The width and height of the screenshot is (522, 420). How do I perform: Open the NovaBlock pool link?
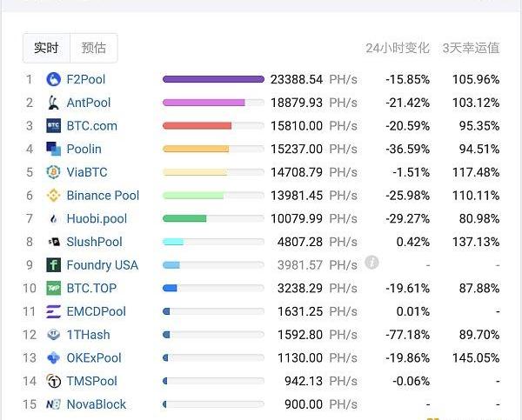point(96,404)
